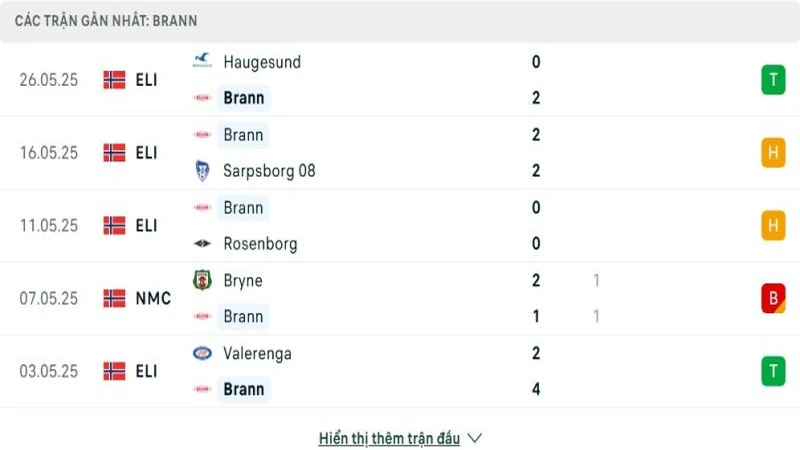
Task: Click the 03.05.25 match date
Action: coord(48,371)
